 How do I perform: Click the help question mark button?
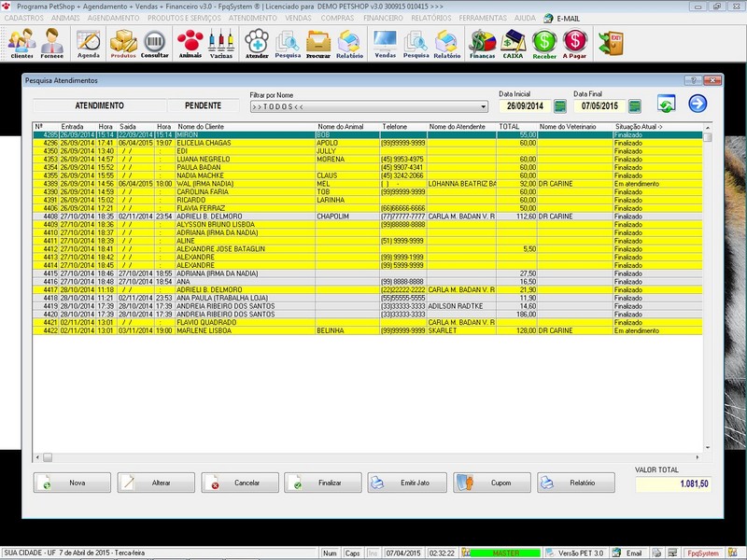click(693, 80)
